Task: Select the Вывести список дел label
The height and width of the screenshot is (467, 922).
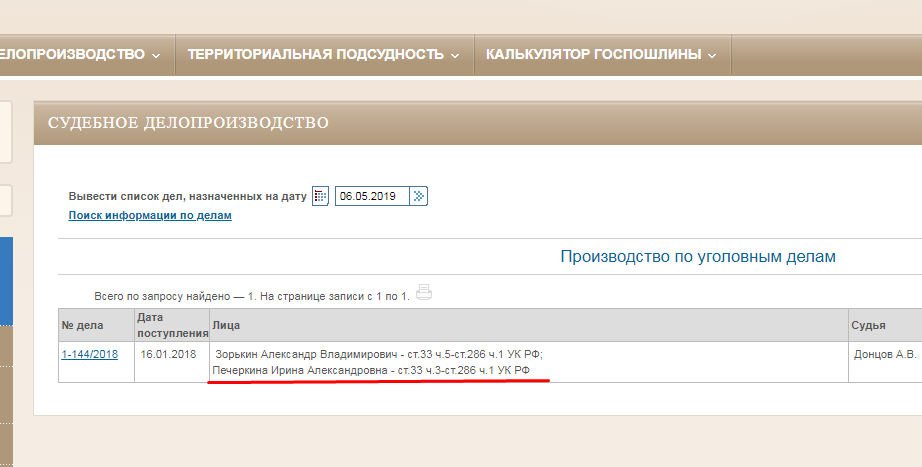Action: 188,196
